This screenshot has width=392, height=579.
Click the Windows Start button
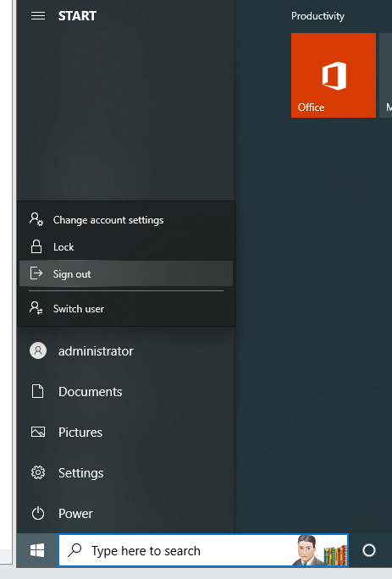tap(37, 550)
